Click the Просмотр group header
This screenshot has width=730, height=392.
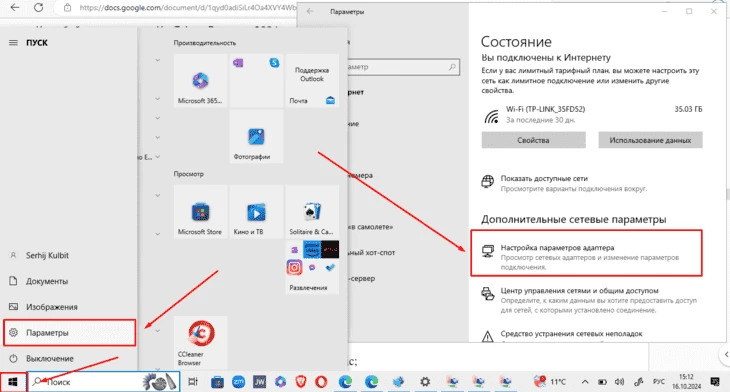(189, 174)
